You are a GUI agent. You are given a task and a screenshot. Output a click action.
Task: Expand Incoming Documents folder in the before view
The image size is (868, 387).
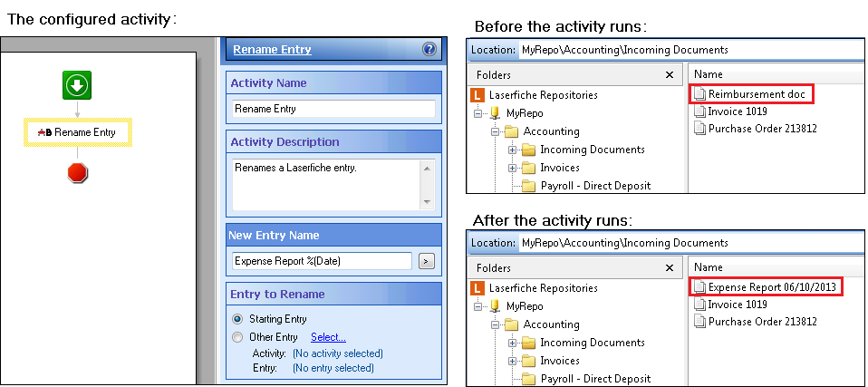click(513, 150)
